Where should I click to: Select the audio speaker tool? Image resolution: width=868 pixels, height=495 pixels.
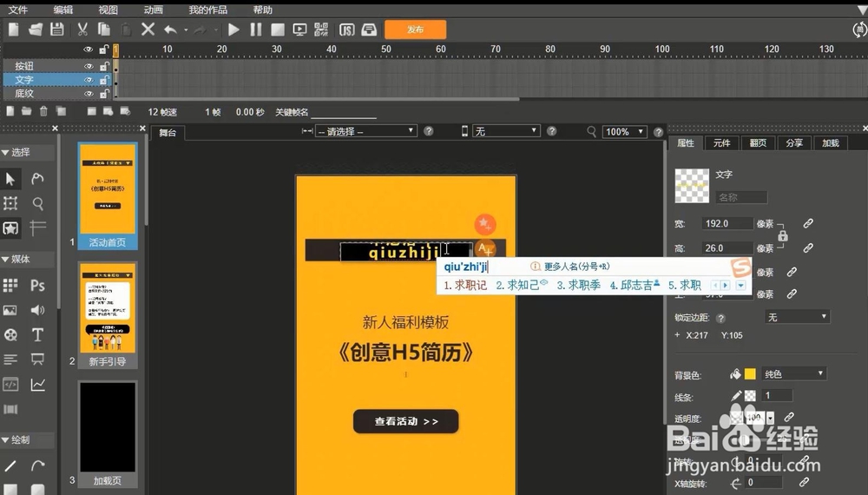[x=37, y=310]
